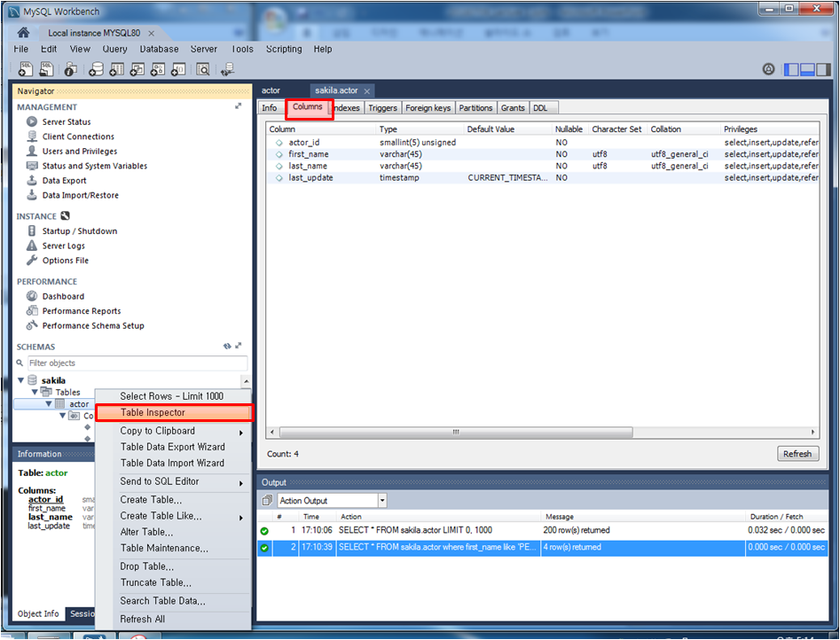Open Data Import/Restore
Image resolution: width=840 pixels, height=640 pixels.
pyautogui.click(x=81, y=195)
